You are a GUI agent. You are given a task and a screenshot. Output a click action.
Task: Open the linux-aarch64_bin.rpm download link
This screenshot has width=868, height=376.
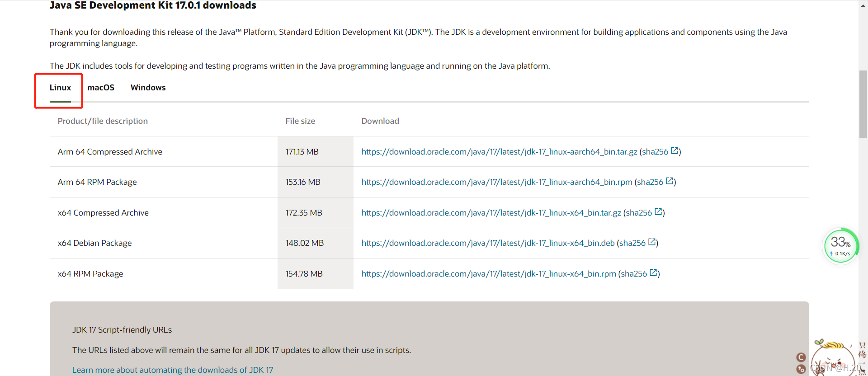(x=497, y=182)
